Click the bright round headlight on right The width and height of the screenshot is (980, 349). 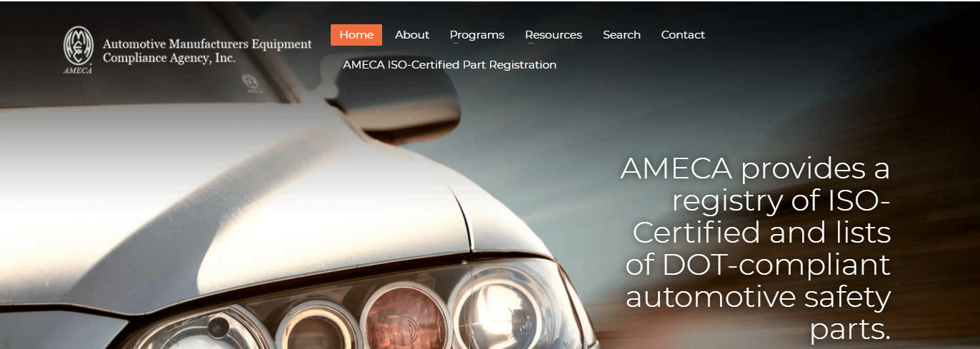496,309
